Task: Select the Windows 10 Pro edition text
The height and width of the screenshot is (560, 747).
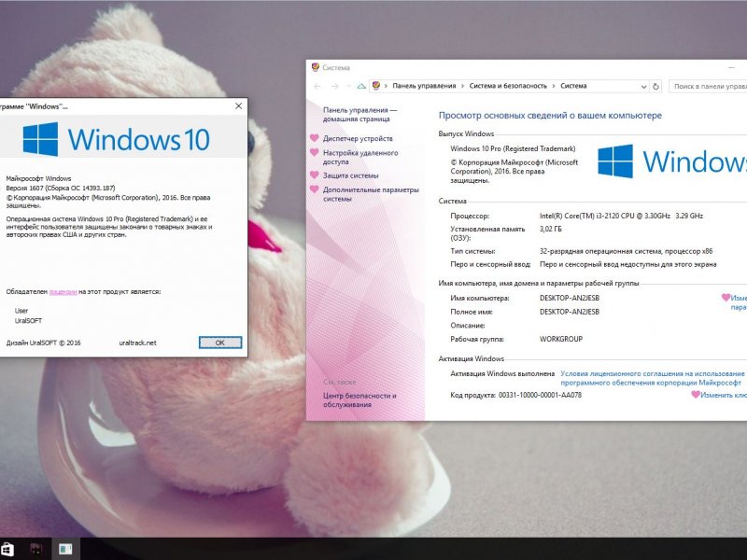Action: click(513, 148)
